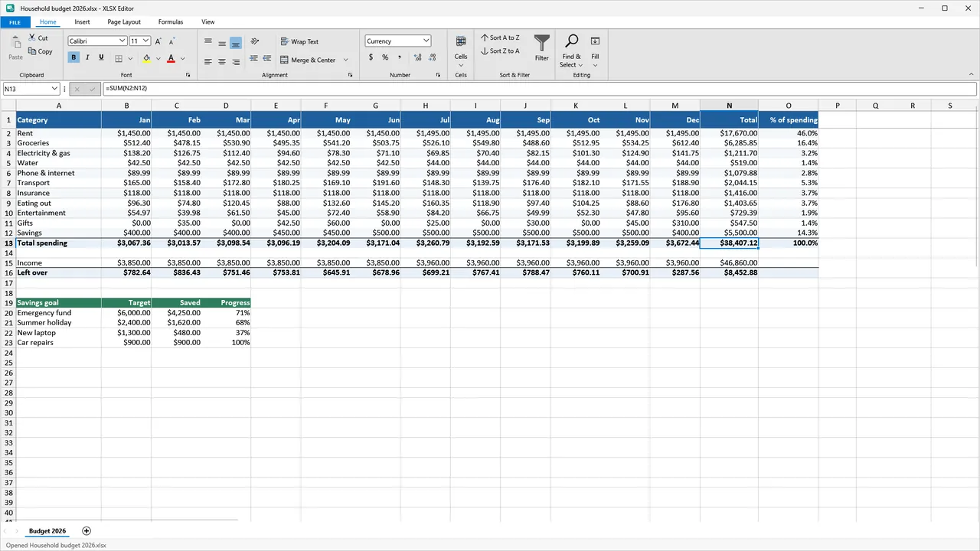
Task: Apply the comma style number format
Action: click(x=399, y=57)
